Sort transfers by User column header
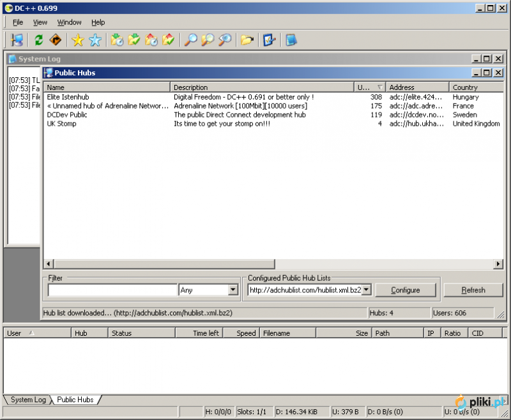Screen dimensions: 511x420 tap(37, 333)
